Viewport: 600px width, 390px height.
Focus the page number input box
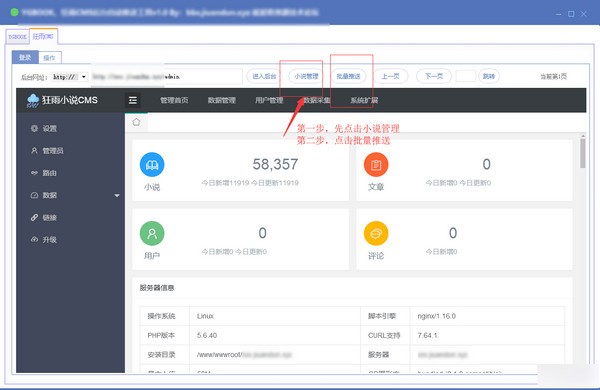[x=466, y=76]
